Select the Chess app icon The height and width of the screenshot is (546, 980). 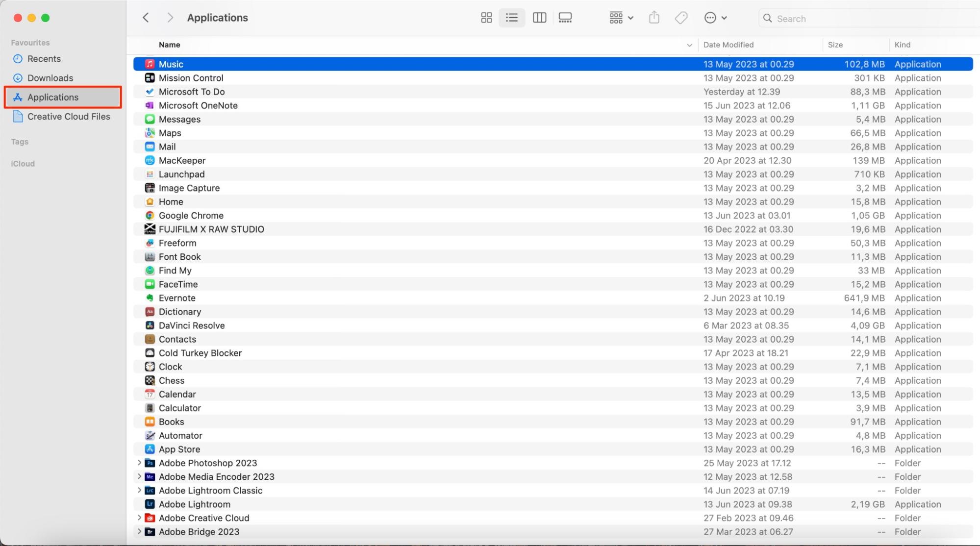(150, 380)
